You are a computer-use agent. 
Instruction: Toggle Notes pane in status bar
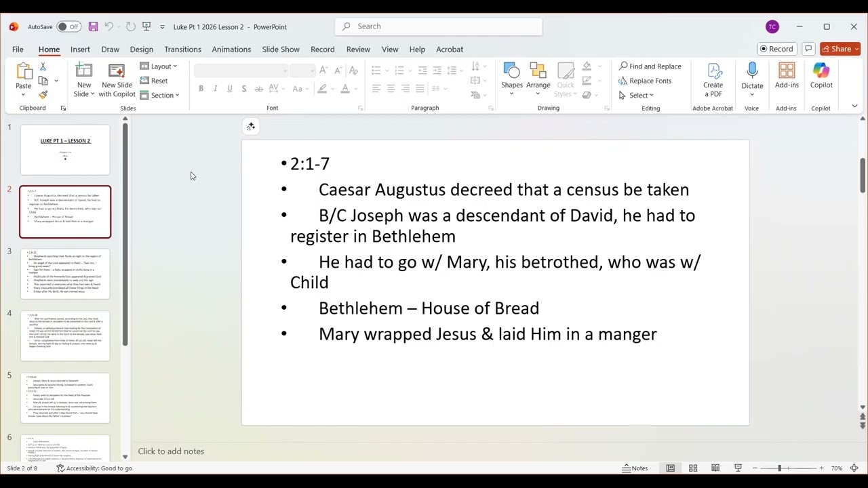(635, 468)
